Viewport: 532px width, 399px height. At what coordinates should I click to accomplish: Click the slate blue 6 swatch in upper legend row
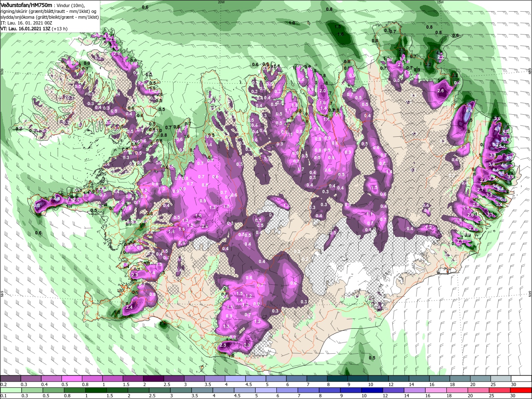click(x=296, y=379)
